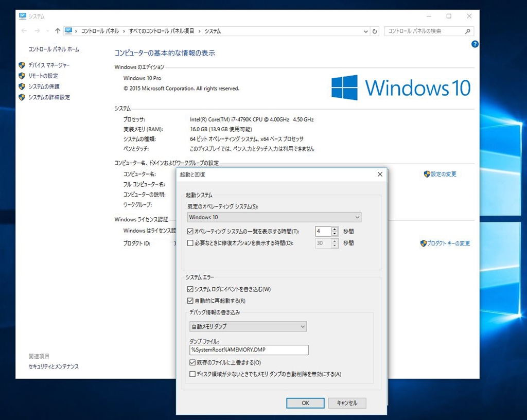Expand chevron before コントロール パネル breadcrumb
Viewport: 527px width, 420px height.
click(76, 31)
